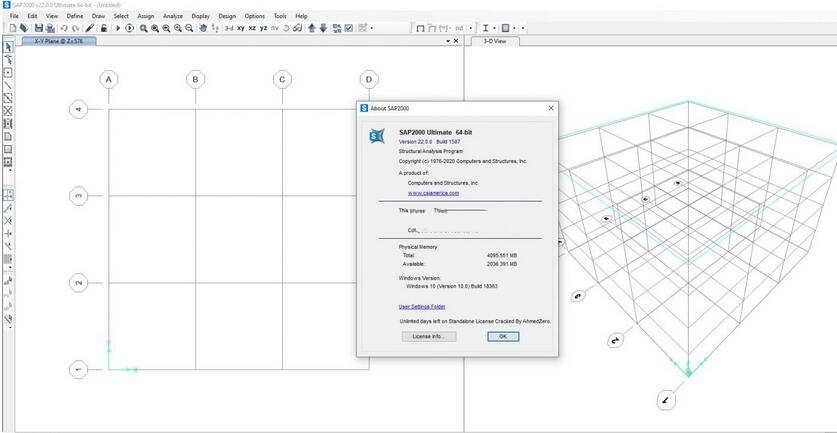
Task: Click 'Windows 10 (Version 10.0) Build 18363' text
Action: (x=452, y=286)
